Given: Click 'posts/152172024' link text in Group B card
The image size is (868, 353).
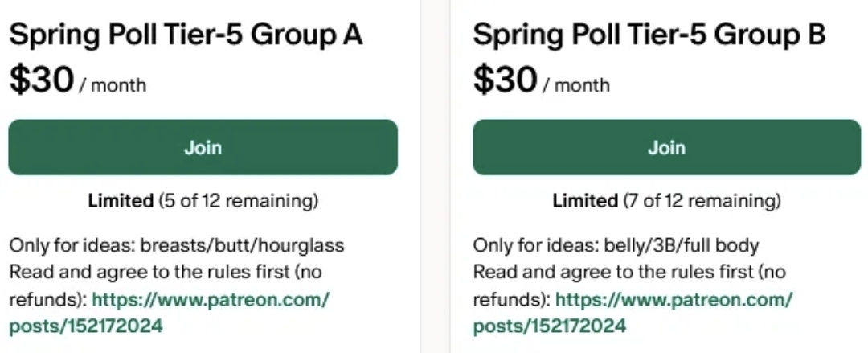Looking at the screenshot, I should point(549,326).
